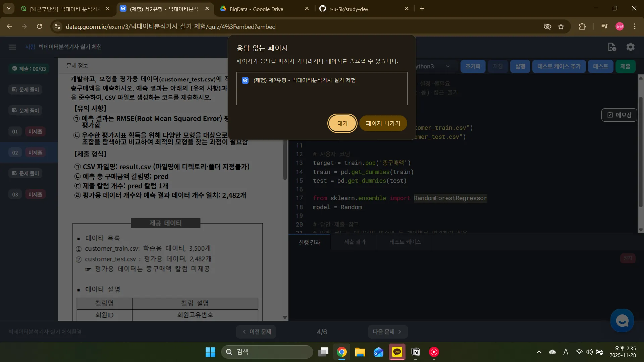644x362 pixels.
Task: Open the Chrome extensions puzzle icon
Action: [x=583, y=26]
